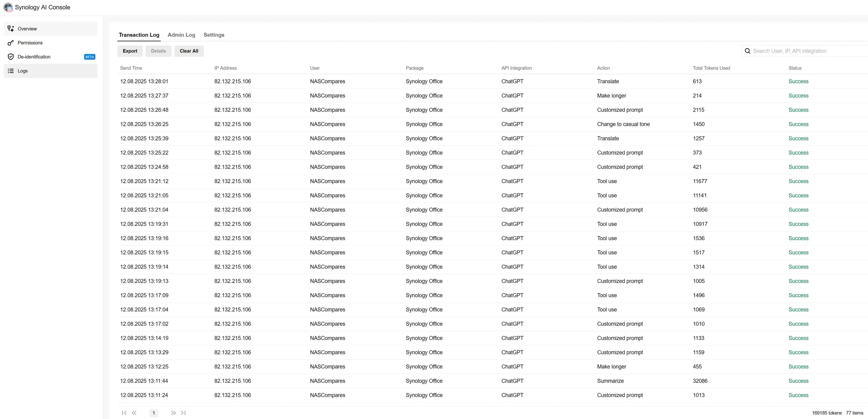This screenshot has height=419, width=868.
Task: Sort by the Package column header
Action: [414, 68]
